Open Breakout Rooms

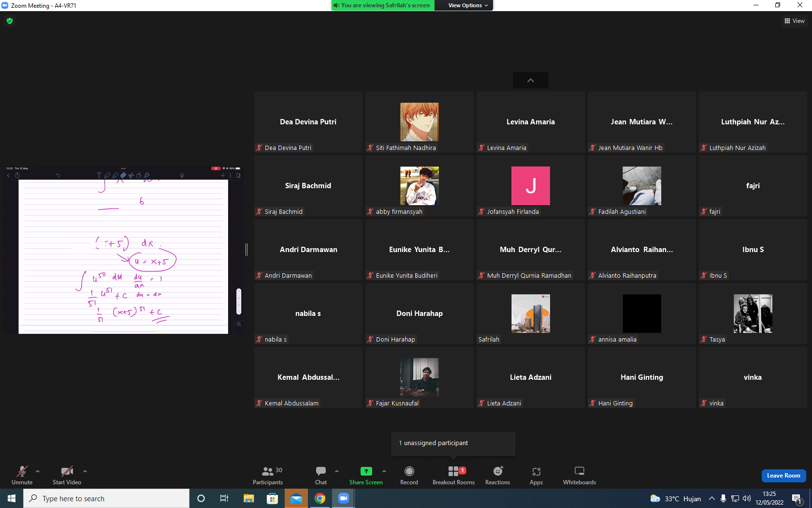coord(453,476)
